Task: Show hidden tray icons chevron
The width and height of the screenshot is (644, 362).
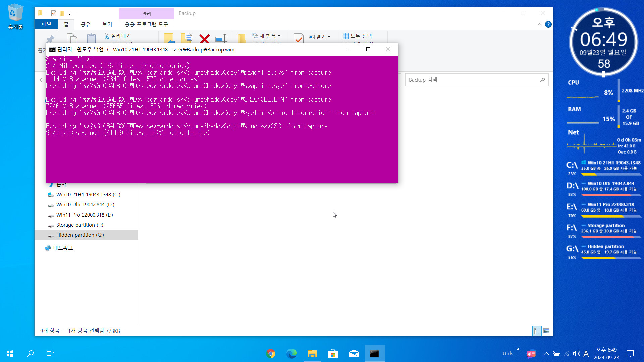Action: [x=546, y=354]
